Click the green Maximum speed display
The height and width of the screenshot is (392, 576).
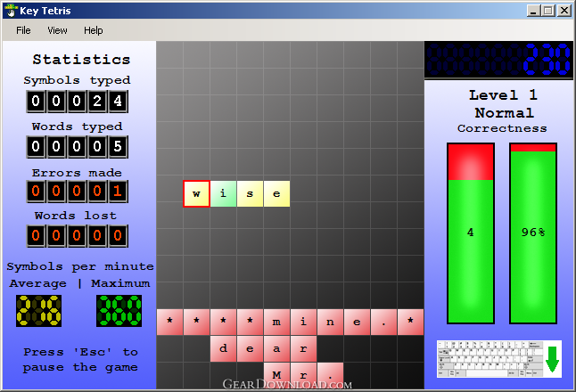119,311
